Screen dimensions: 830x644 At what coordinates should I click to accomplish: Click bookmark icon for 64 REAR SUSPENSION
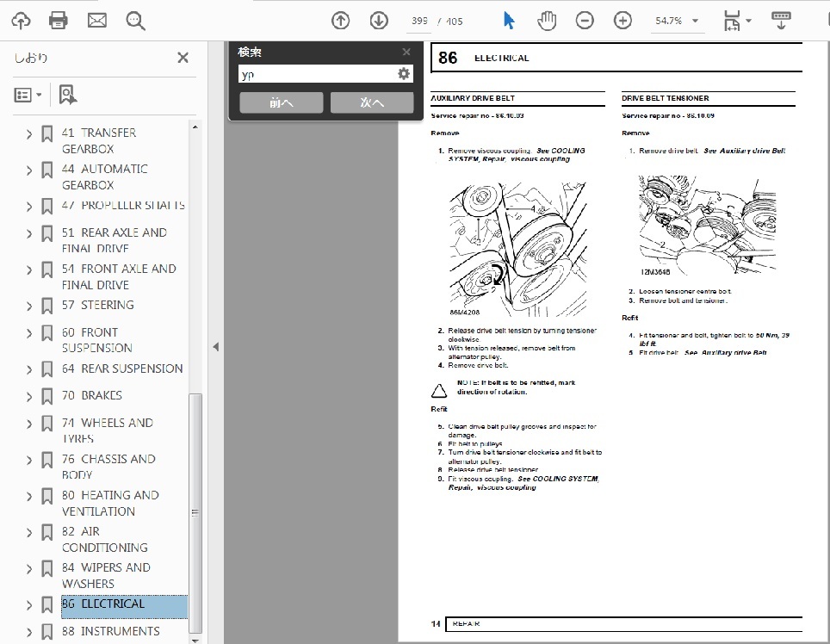coord(47,369)
